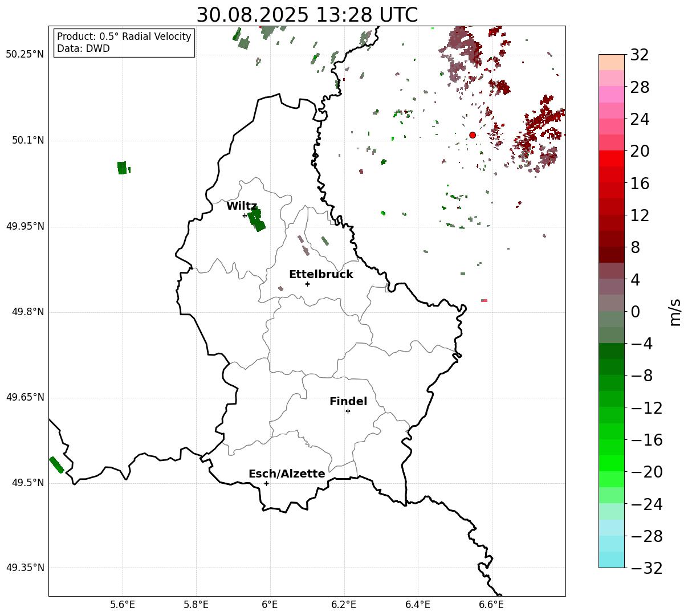Click the colorbar label "24"
This screenshot has width=688, height=616.
point(639,120)
